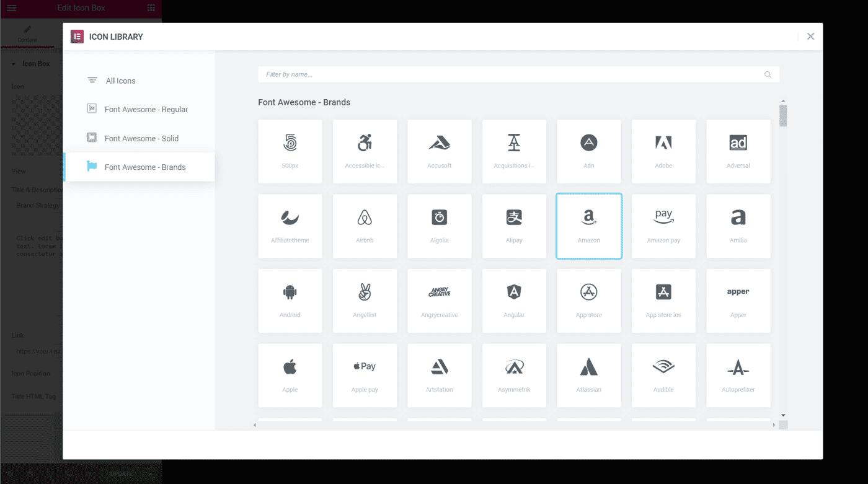Select the App store ios icon

pos(663,301)
